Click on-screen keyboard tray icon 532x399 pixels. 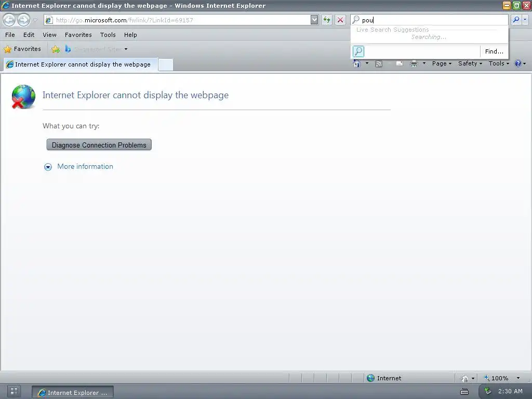[464, 392]
